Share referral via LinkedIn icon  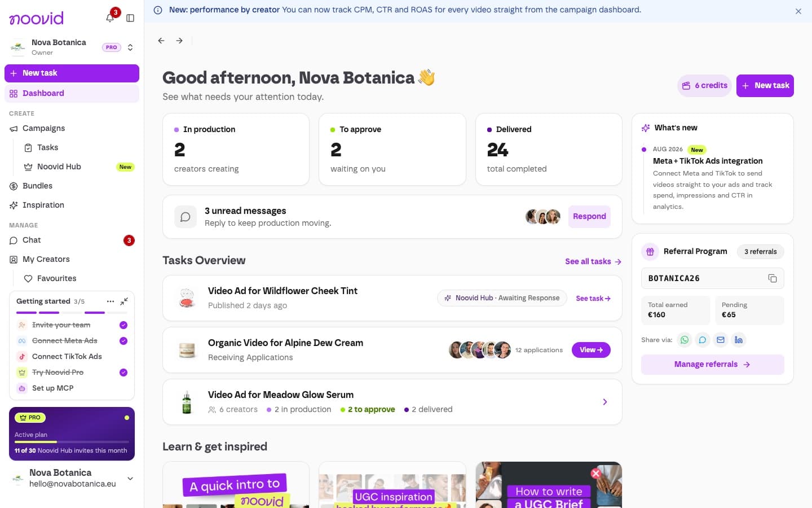coord(739,340)
